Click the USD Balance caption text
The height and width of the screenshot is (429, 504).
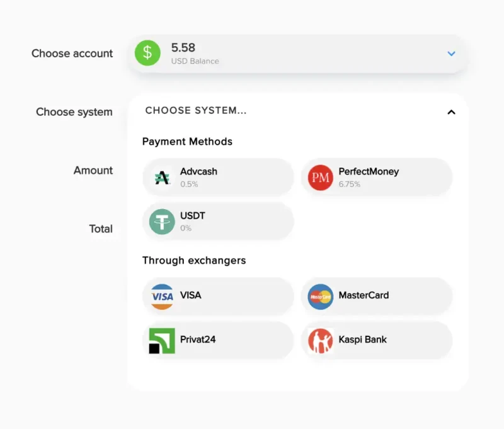(195, 61)
